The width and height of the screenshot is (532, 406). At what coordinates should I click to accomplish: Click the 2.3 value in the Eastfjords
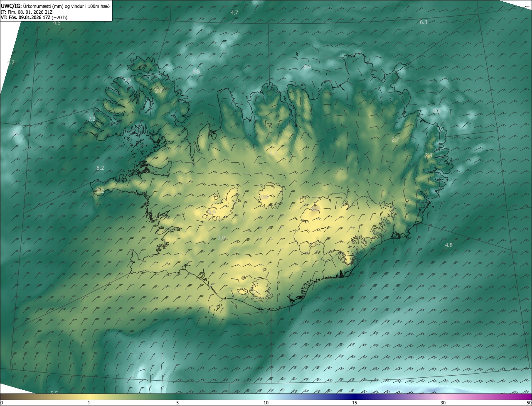(x=429, y=156)
